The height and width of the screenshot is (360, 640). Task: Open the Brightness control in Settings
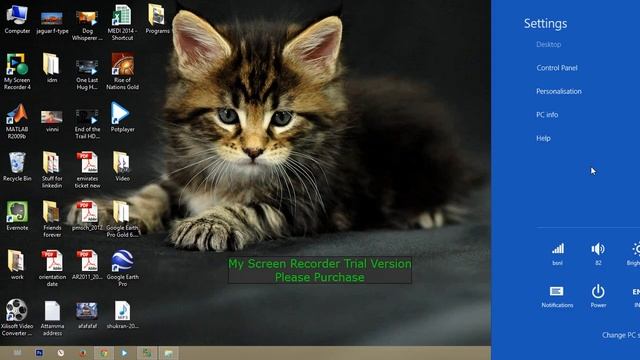point(633,254)
